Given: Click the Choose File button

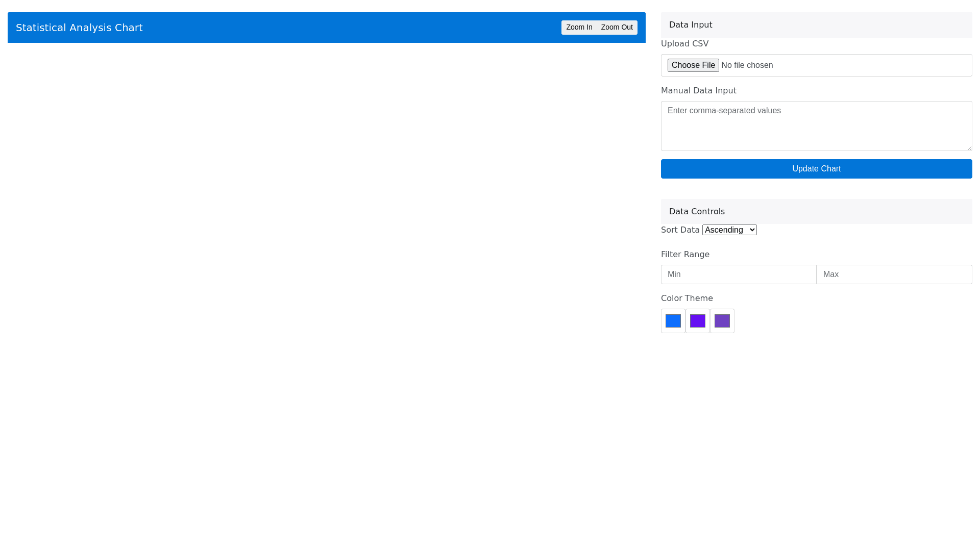Looking at the screenshot, I should (x=693, y=65).
